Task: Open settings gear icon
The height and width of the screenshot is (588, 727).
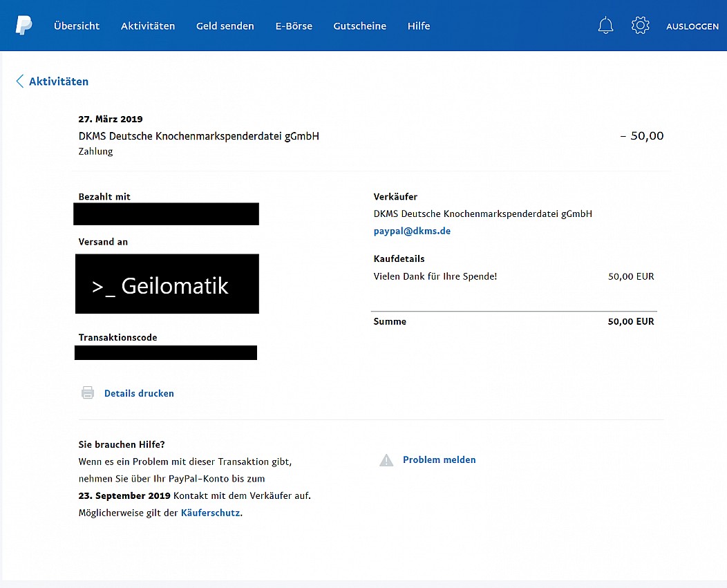Action: tap(641, 26)
